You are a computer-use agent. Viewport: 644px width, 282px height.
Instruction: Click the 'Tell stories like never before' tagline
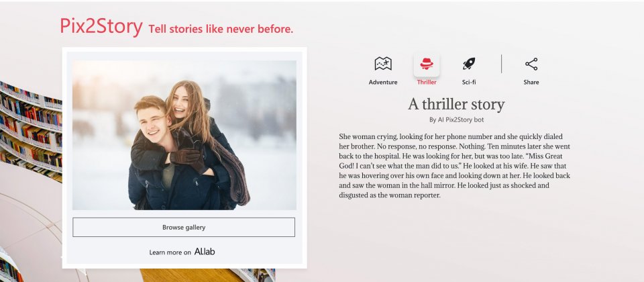tap(221, 29)
